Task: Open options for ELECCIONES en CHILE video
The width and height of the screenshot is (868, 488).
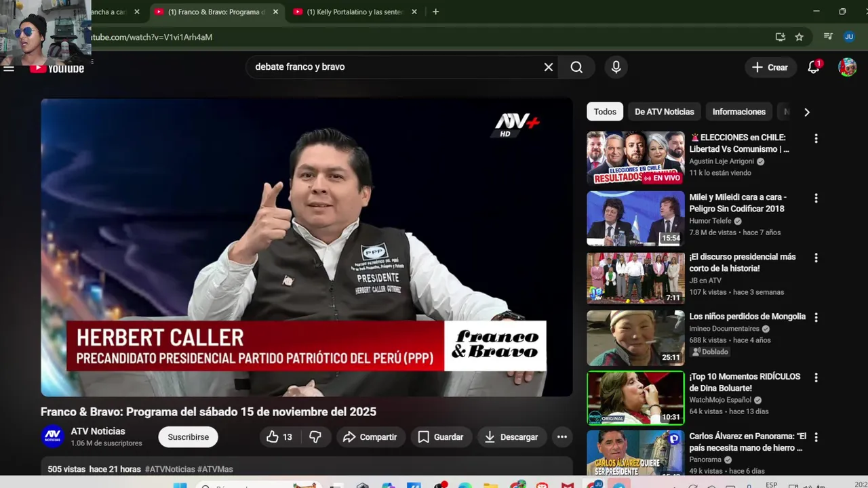Action: (816, 138)
